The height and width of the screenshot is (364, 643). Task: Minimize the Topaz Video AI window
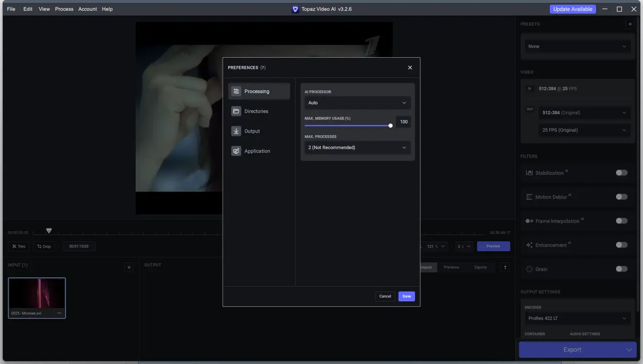point(605,9)
